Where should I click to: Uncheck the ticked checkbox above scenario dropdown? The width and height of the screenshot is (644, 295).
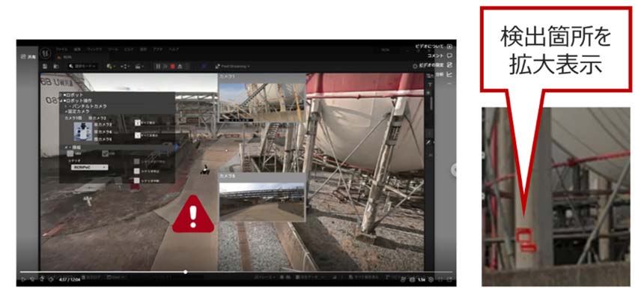[x=105, y=153]
